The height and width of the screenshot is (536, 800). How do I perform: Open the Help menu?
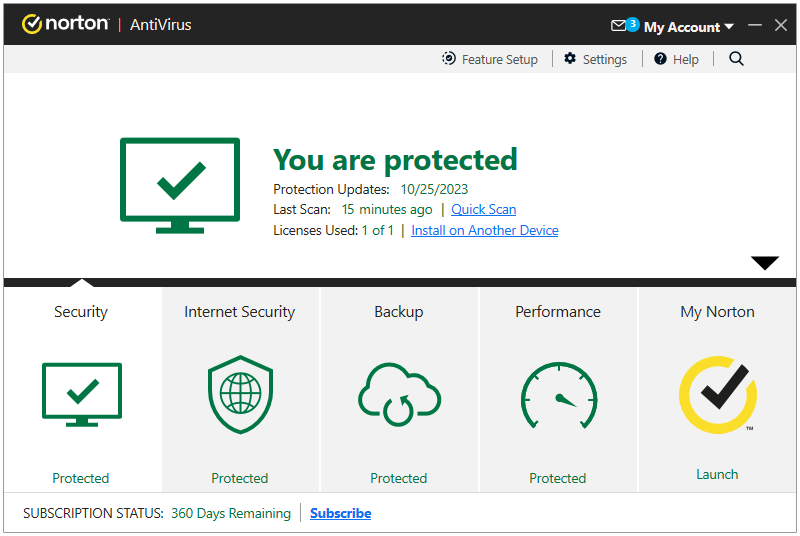click(676, 59)
